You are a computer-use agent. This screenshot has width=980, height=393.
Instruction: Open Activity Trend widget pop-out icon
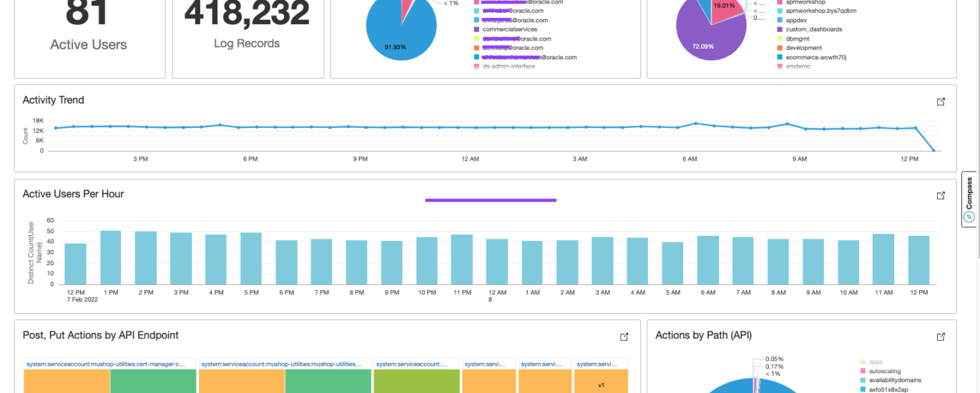[941, 101]
